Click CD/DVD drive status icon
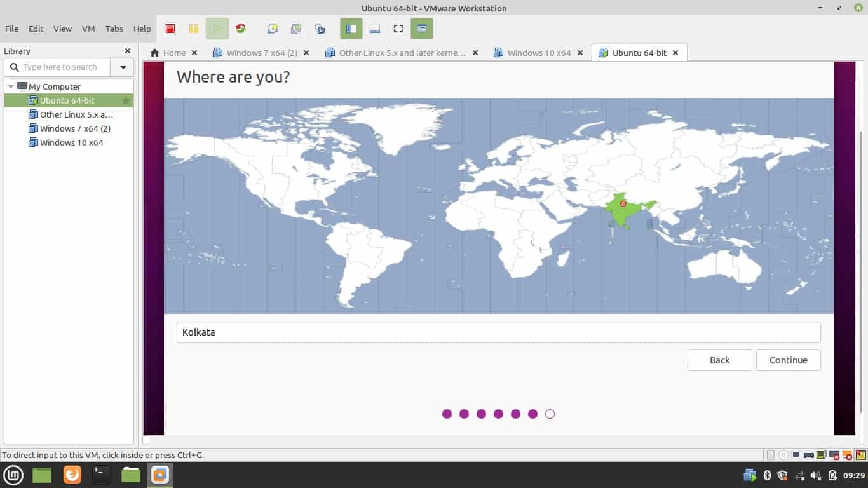The height and width of the screenshot is (488, 868). [x=783, y=455]
